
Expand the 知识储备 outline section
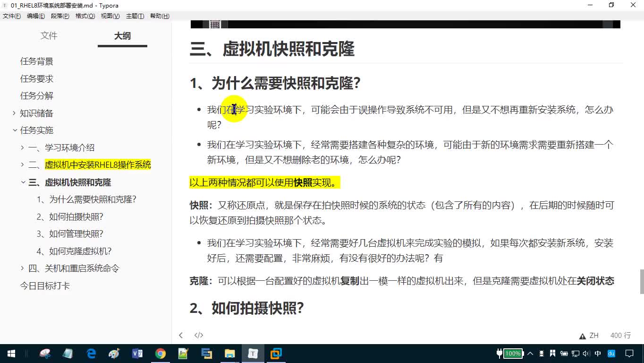(x=14, y=113)
